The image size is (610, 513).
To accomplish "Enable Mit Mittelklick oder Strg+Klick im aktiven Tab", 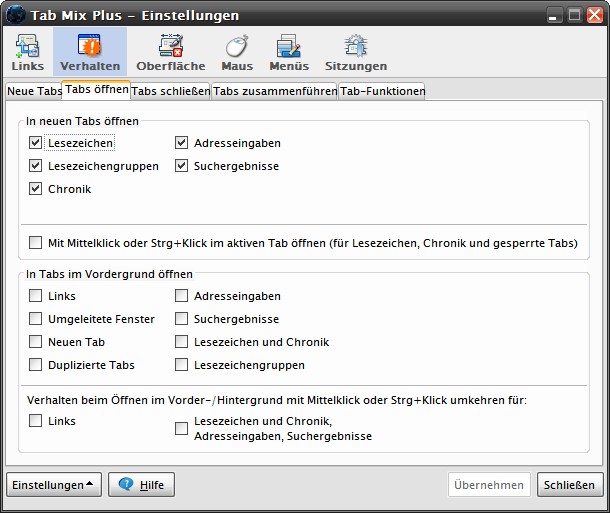I will coord(35,243).
